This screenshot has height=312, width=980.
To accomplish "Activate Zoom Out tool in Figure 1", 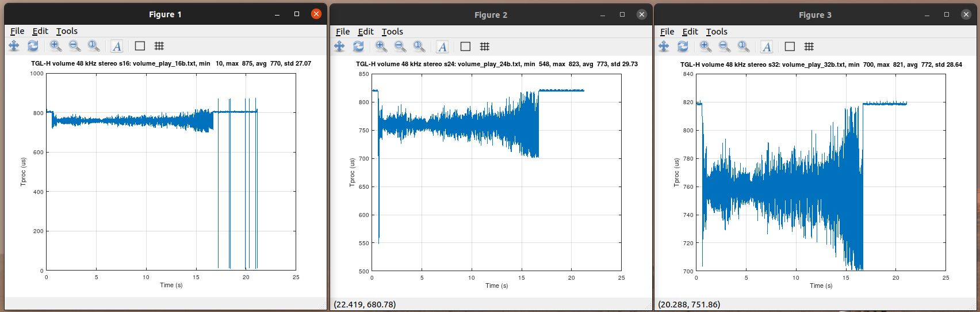I will point(75,46).
